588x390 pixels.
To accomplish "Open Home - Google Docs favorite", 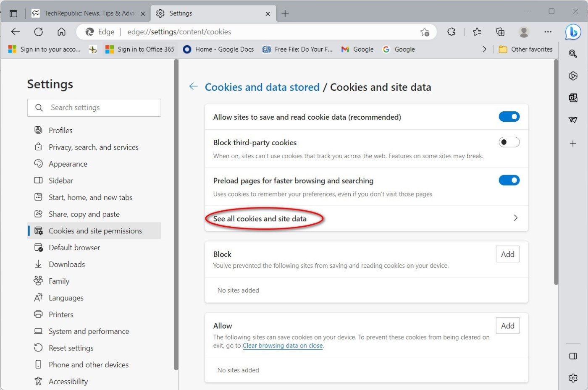I will click(x=218, y=50).
